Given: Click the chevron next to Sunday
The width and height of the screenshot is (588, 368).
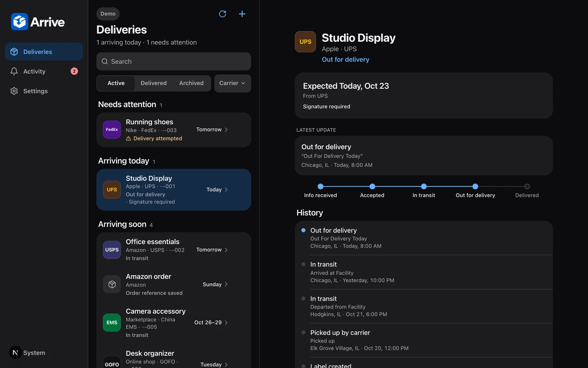Looking at the screenshot, I should pos(226,284).
